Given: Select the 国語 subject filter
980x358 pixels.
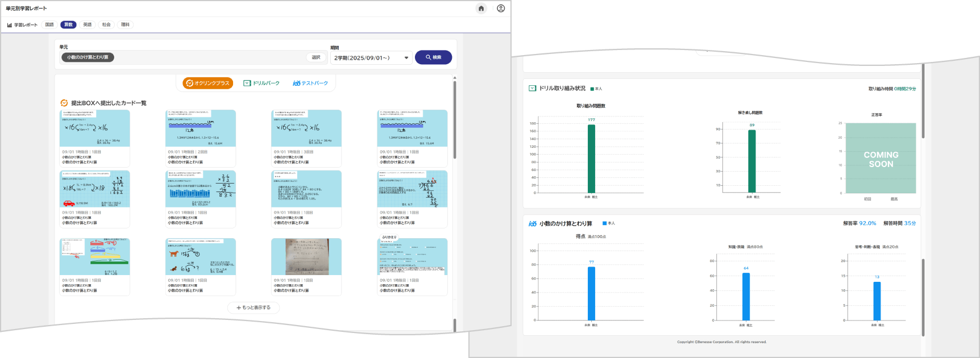Looking at the screenshot, I should pyautogui.click(x=49, y=25).
